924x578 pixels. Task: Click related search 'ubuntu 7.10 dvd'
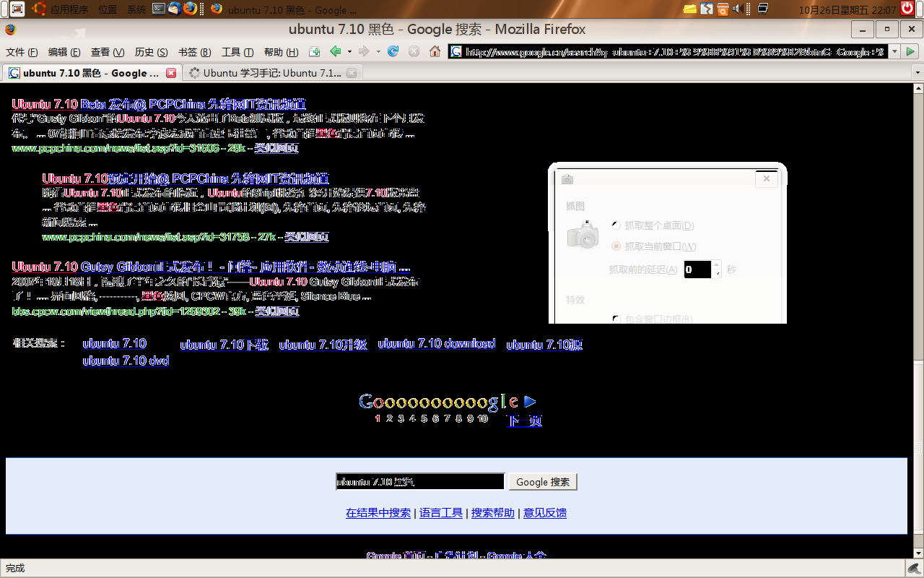pos(126,361)
